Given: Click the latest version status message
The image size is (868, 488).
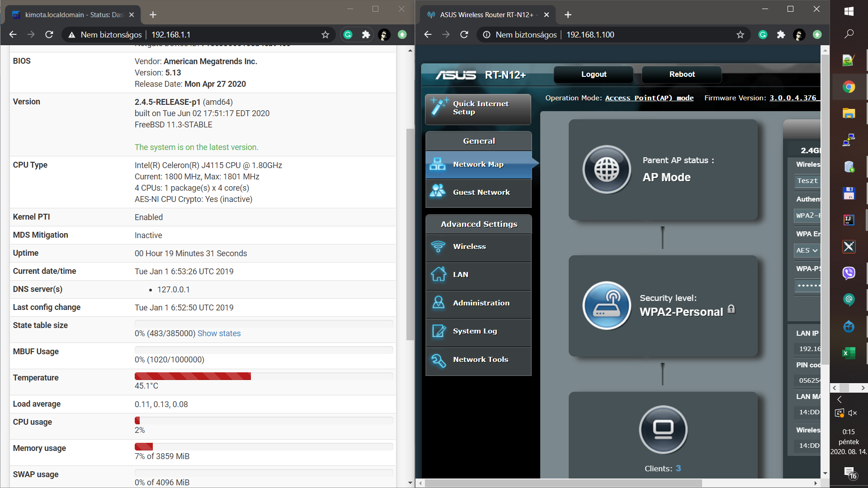Looking at the screenshot, I should pyautogui.click(x=196, y=147).
